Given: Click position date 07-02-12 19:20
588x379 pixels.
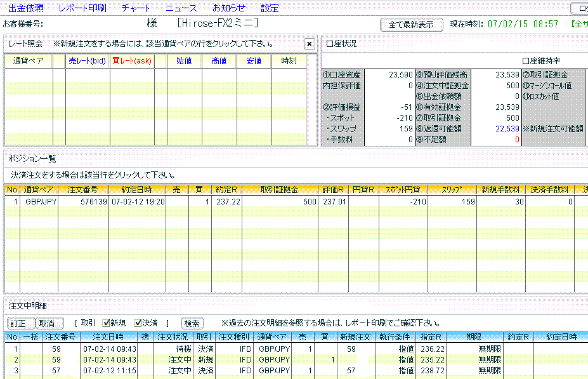Looking at the screenshot, I should tap(138, 201).
